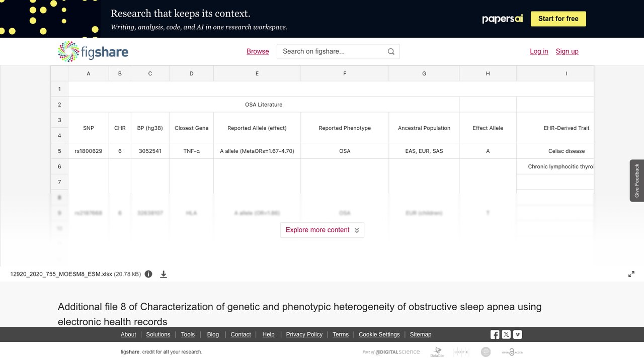Open the Sitemap link
The width and height of the screenshot is (644, 362).
click(421, 334)
